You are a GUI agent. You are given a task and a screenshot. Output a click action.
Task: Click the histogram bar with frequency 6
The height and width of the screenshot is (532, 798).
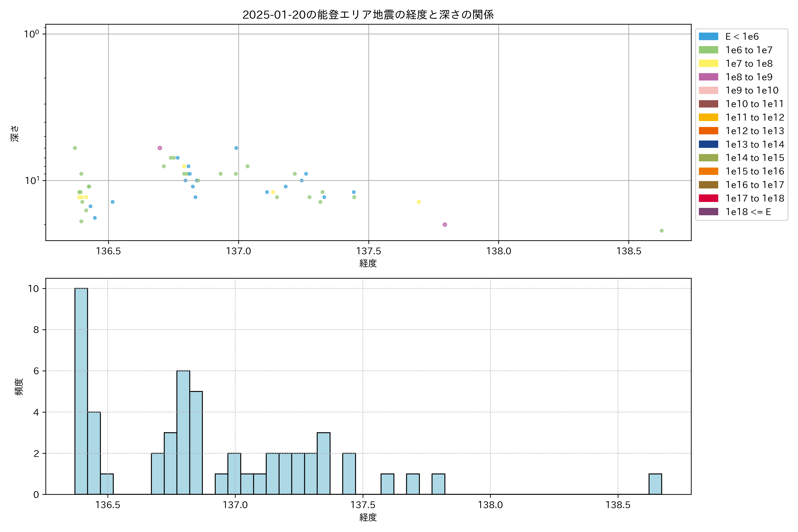(183, 432)
